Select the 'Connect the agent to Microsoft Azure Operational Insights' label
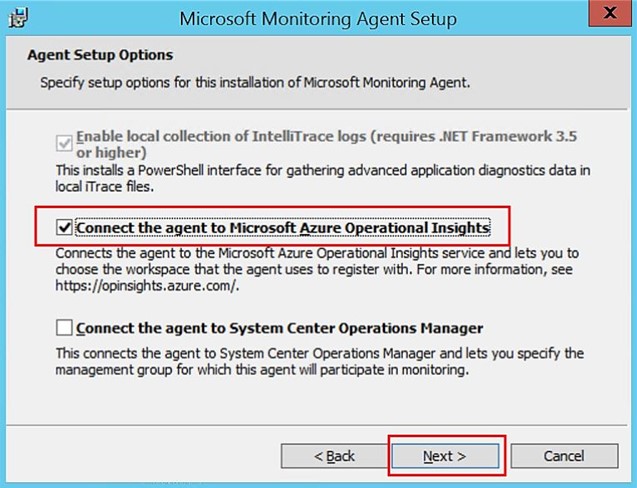 click(x=283, y=228)
